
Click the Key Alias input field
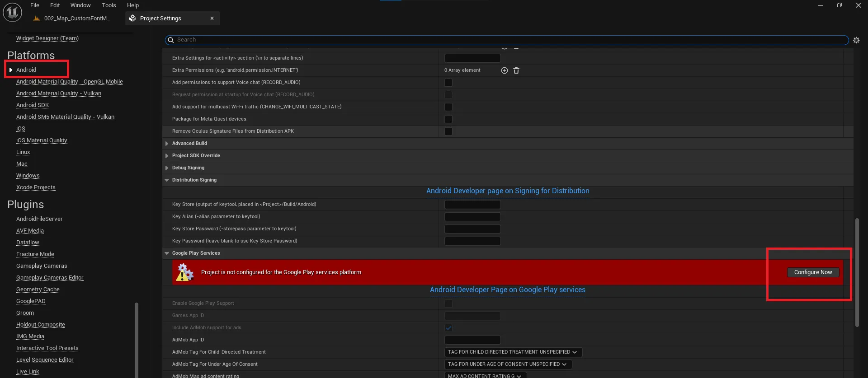pos(472,217)
